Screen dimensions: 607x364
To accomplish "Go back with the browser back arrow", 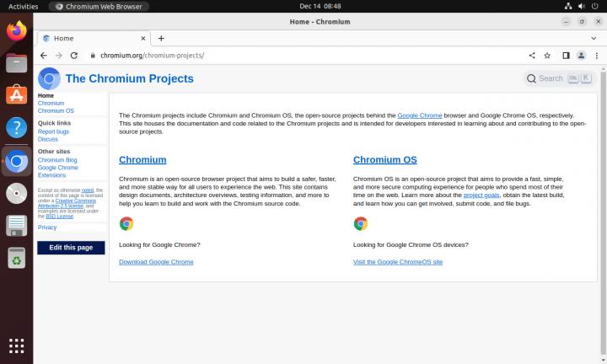I will click(44, 56).
